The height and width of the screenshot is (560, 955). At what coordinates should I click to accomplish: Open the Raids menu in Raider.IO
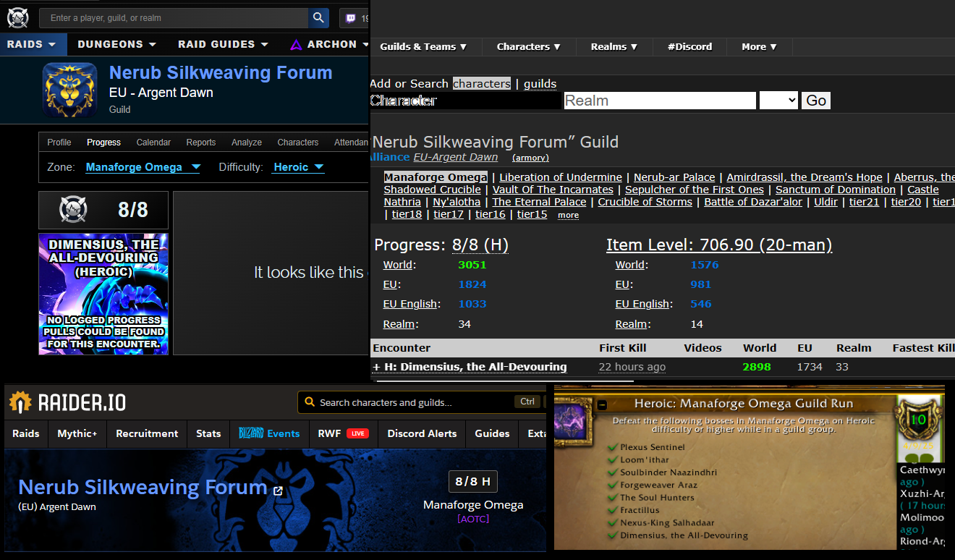pos(26,433)
